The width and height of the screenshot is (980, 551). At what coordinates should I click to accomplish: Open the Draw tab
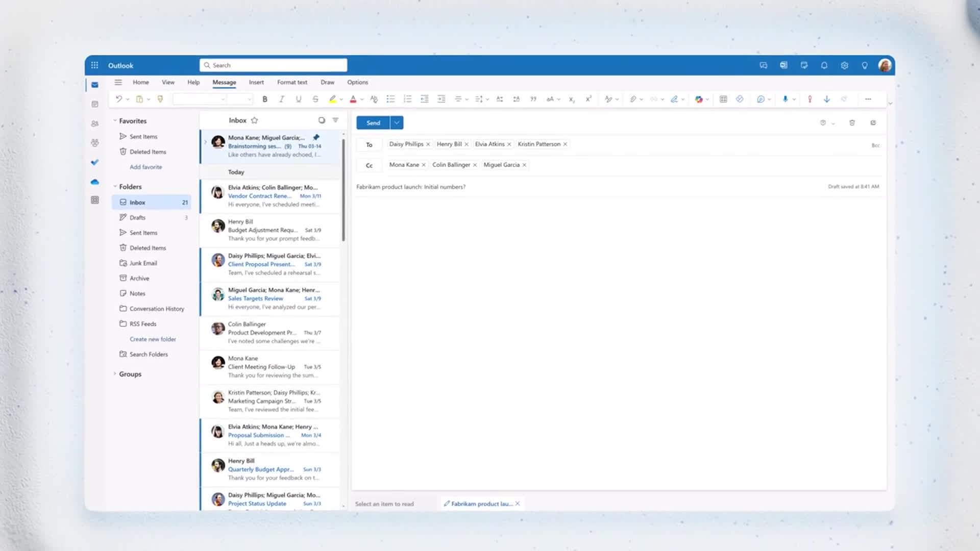click(327, 82)
